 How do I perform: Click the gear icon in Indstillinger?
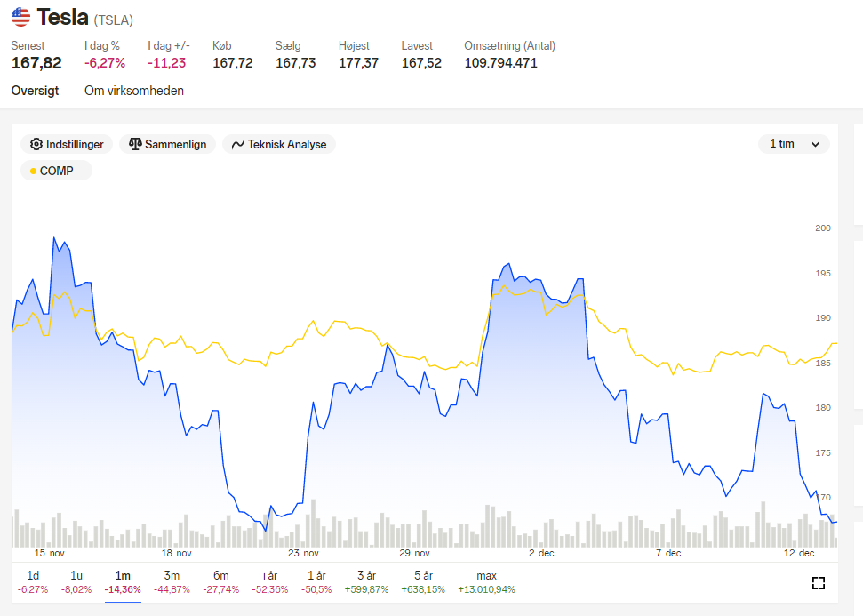pyautogui.click(x=36, y=144)
